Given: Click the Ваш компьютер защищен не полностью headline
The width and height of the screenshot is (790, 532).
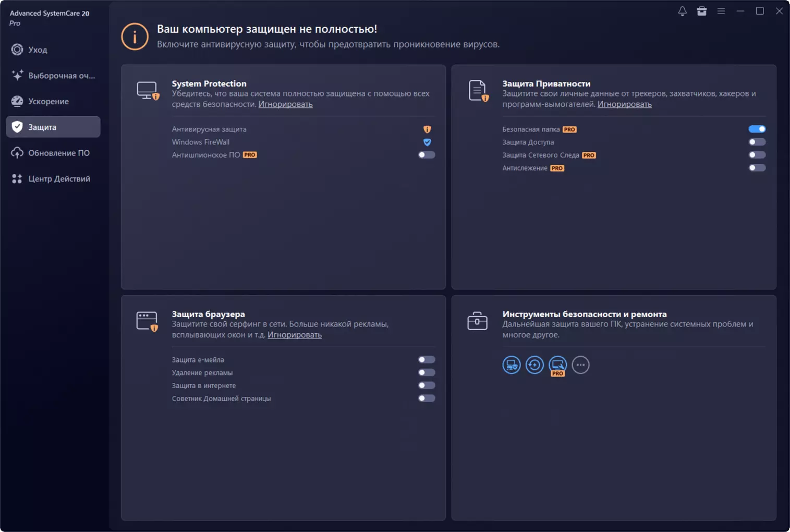Looking at the screenshot, I should coord(267,29).
